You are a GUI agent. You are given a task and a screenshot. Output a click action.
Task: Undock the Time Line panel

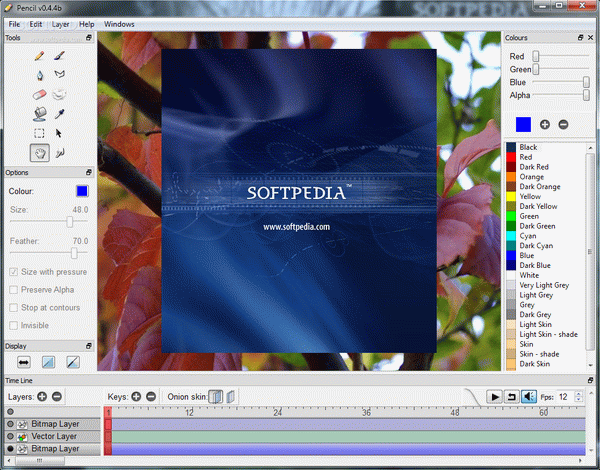click(x=590, y=380)
